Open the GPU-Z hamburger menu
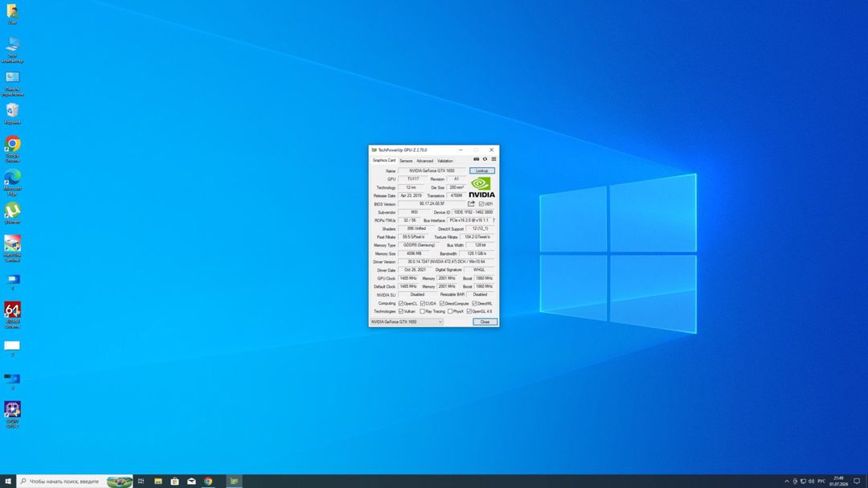The height and width of the screenshot is (488, 868). pos(493,159)
